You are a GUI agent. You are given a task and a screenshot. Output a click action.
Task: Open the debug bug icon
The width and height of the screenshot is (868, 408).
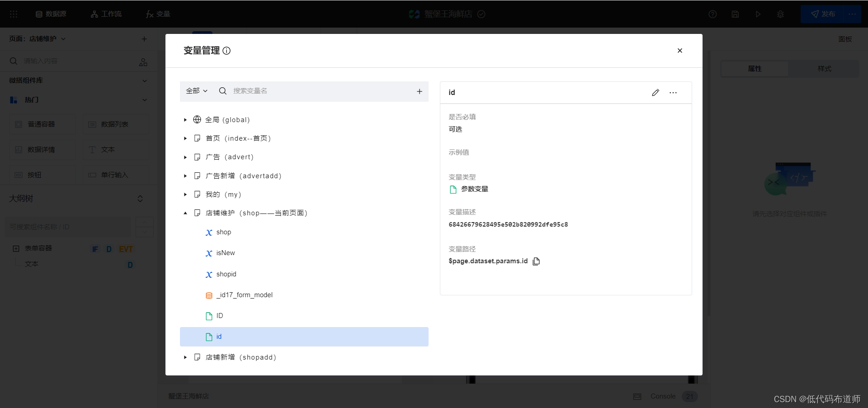pos(780,14)
